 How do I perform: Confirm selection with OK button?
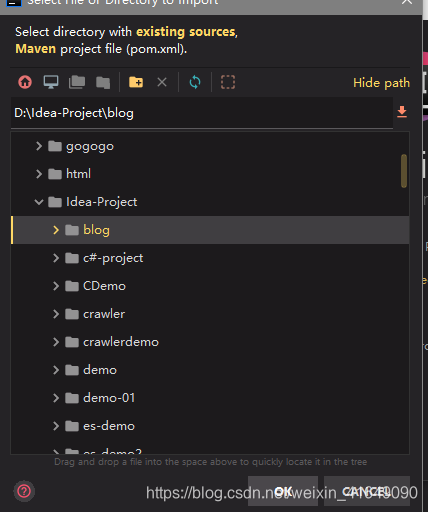pyautogui.click(x=283, y=491)
